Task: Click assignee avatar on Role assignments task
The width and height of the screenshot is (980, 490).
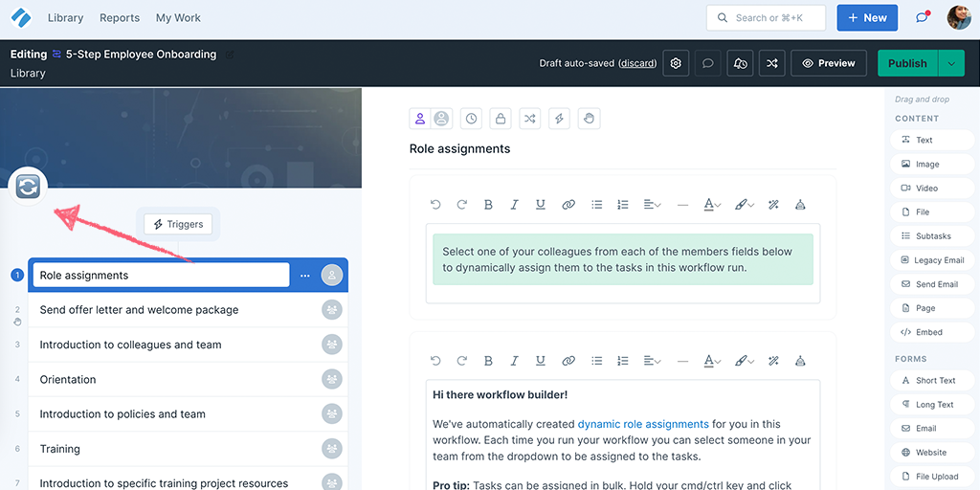Action: pyautogui.click(x=332, y=275)
